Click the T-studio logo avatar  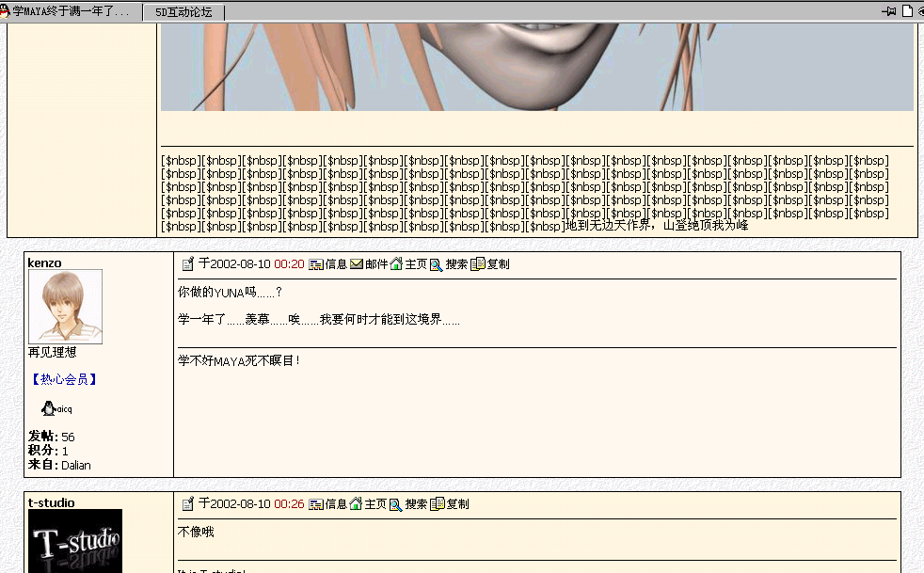(75, 541)
